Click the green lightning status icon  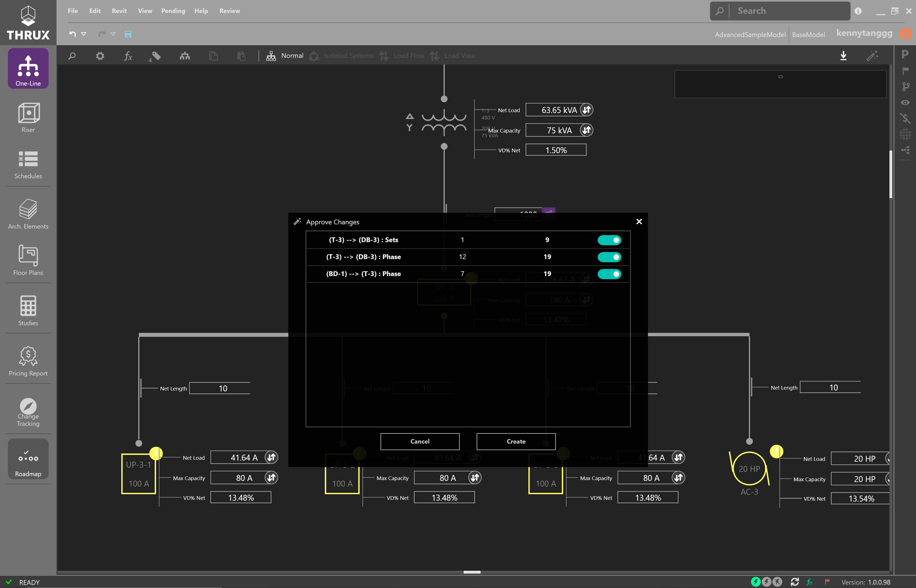pos(755,582)
